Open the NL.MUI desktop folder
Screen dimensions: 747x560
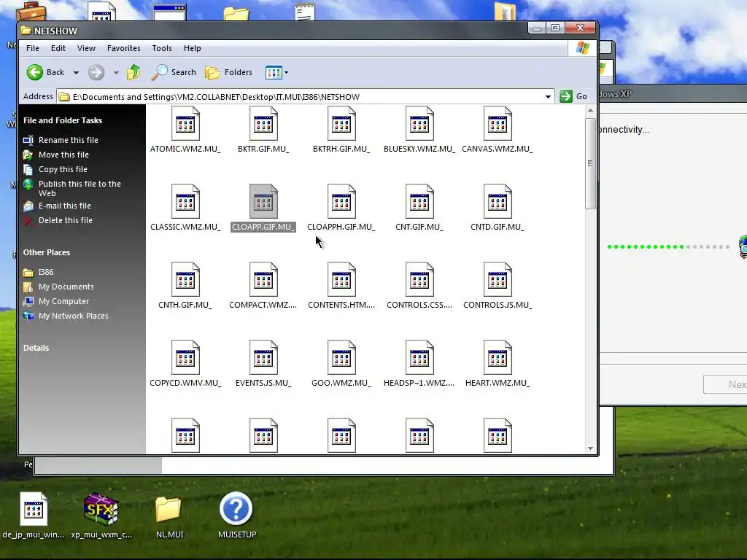(169, 517)
